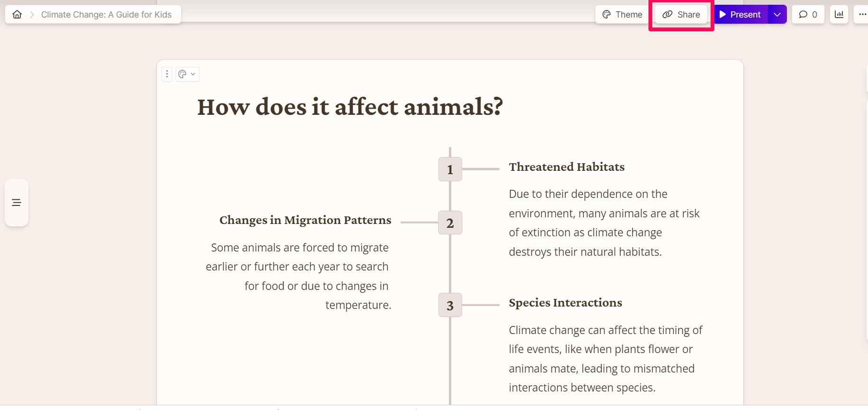Image resolution: width=868 pixels, height=410 pixels.
Task: Click the Changes in Migration Patterns heading
Action: pos(305,220)
